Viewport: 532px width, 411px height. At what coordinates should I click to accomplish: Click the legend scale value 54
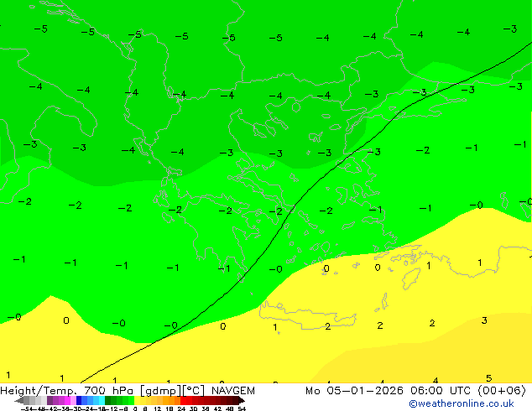tap(241, 409)
